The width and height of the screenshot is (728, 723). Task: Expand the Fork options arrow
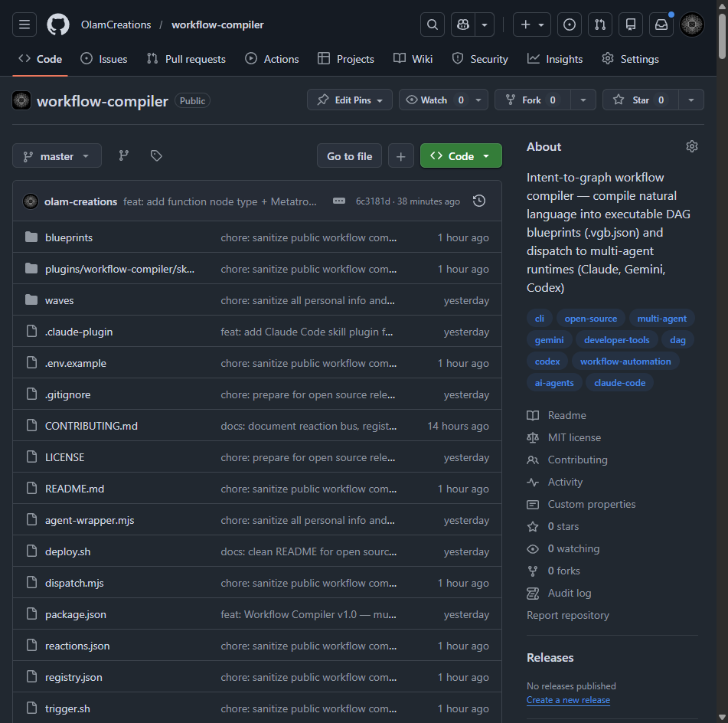(583, 100)
